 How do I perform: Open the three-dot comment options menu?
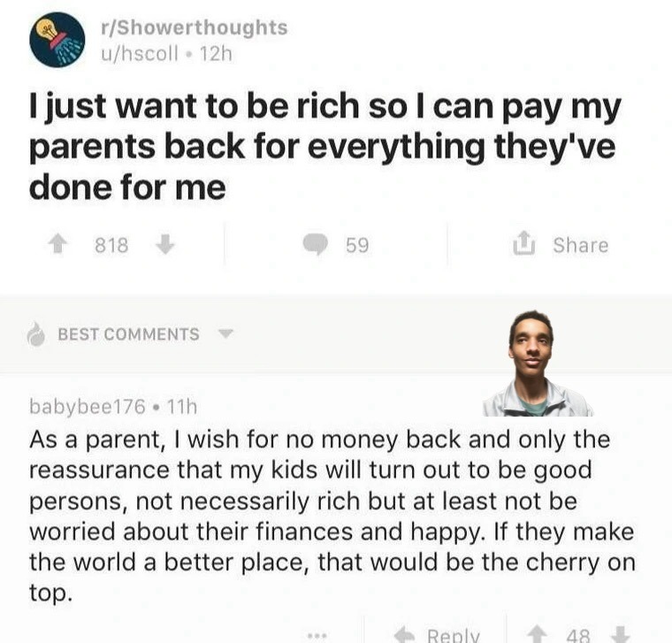(317, 635)
